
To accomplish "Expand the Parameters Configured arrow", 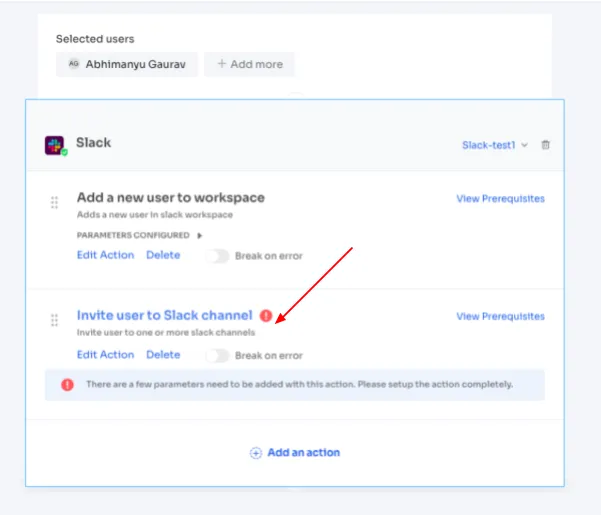I will point(199,235).
